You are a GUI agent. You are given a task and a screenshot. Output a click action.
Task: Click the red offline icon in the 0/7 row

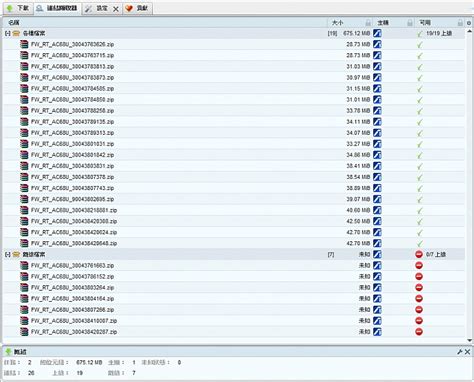(x=419, y=254)
